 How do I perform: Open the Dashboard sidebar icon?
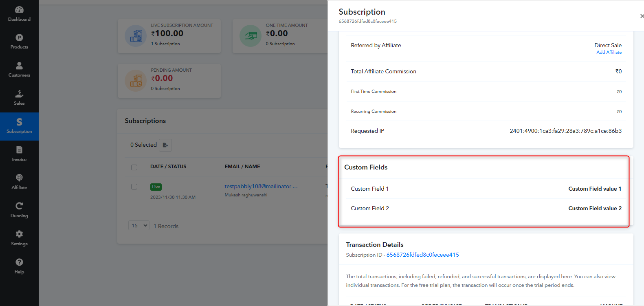[19, 10]
